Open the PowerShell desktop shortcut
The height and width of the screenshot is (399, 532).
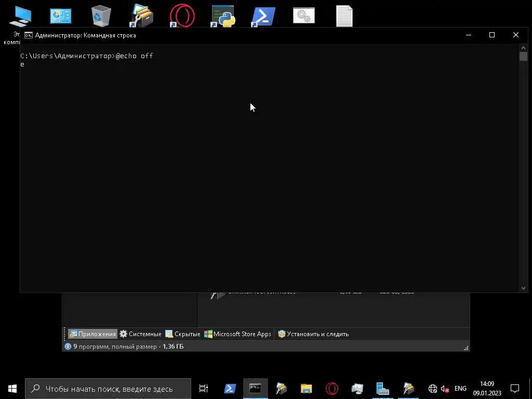pos(263,16)
